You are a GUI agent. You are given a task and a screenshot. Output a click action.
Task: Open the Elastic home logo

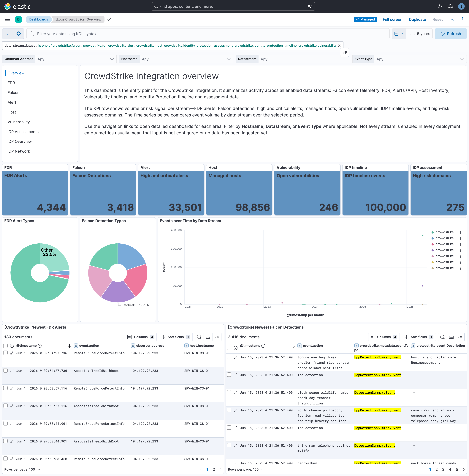[18, 6]
